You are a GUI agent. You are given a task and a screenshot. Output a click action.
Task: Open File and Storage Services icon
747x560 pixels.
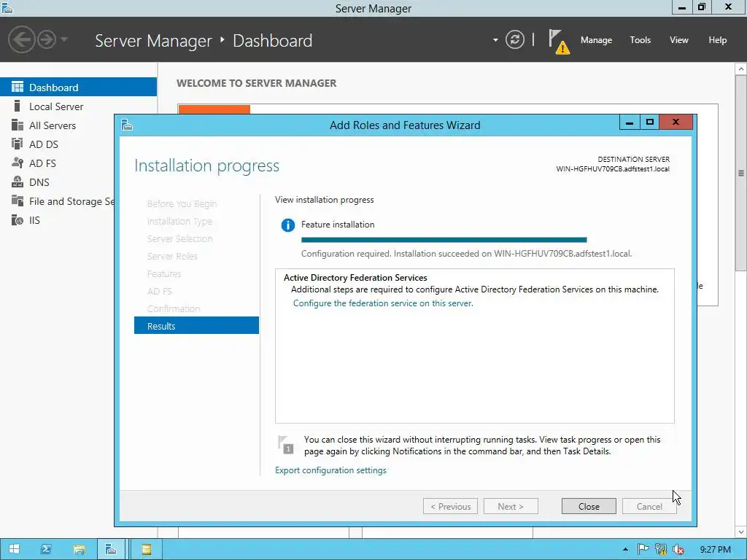pos(18,201)
